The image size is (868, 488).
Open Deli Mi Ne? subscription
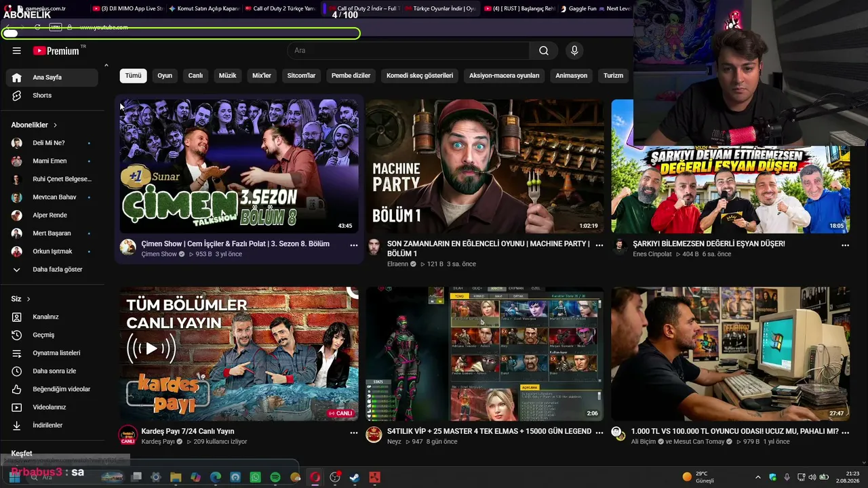(52, 143)
